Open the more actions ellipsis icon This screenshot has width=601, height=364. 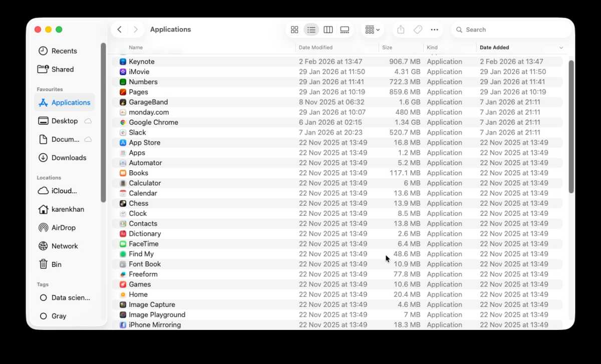point(434,30)
